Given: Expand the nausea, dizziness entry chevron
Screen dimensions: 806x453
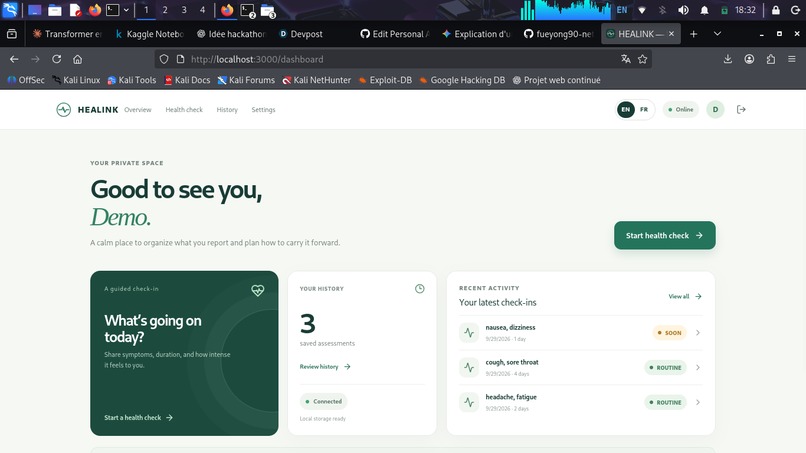Looking at the screenshot, I should pos(698,333).
